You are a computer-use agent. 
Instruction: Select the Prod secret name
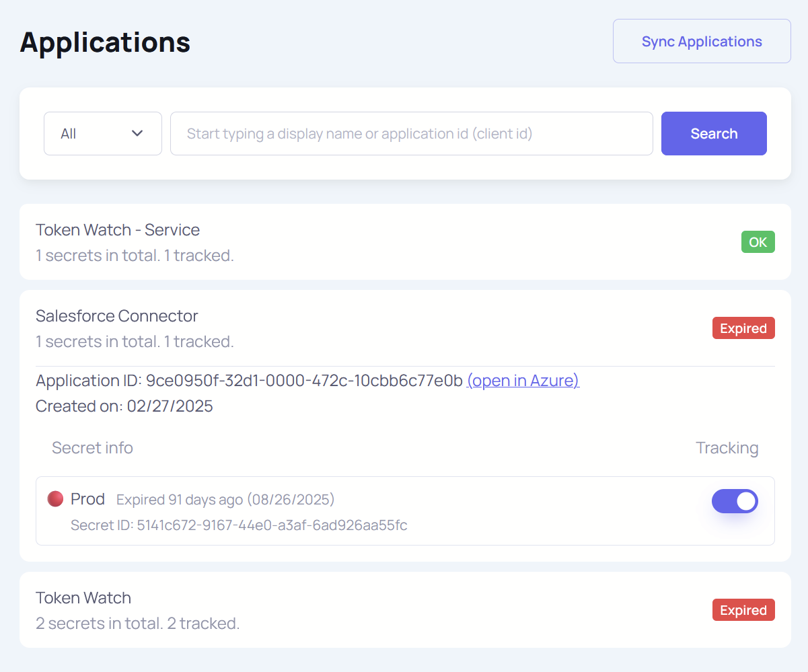point(87,499)
